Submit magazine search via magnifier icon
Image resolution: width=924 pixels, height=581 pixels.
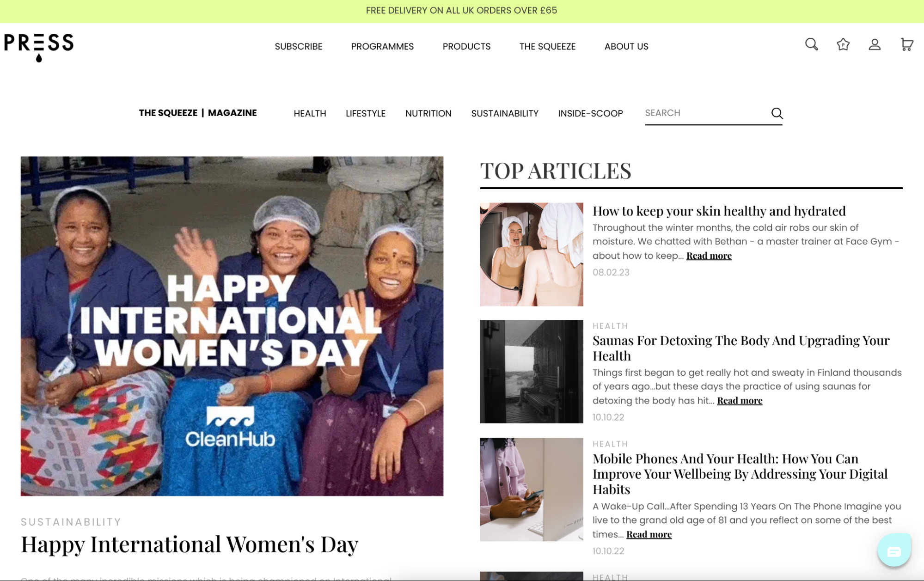(777, 113)
